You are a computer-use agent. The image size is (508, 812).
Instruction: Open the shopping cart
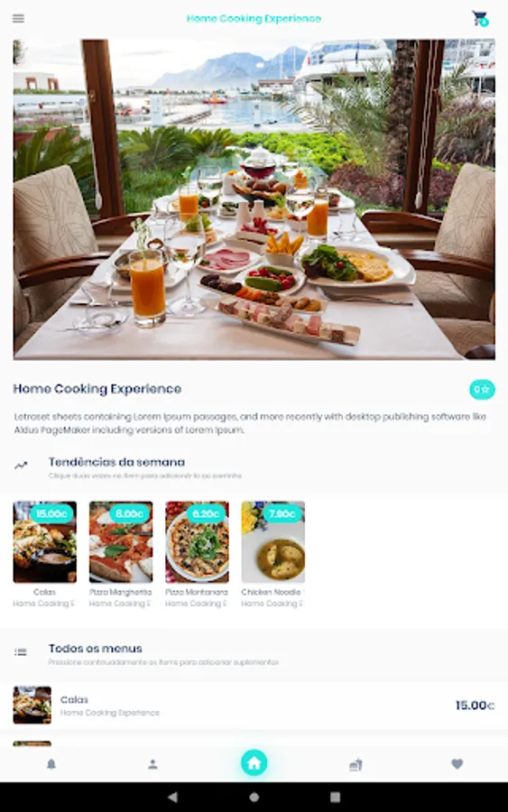point(480,19)
